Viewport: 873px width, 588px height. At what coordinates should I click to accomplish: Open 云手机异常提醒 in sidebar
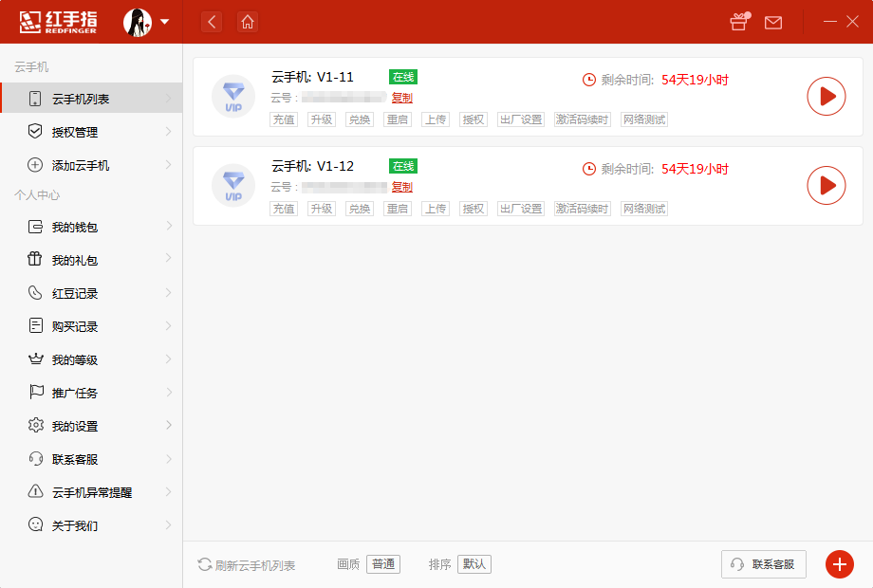pos(92,492)
